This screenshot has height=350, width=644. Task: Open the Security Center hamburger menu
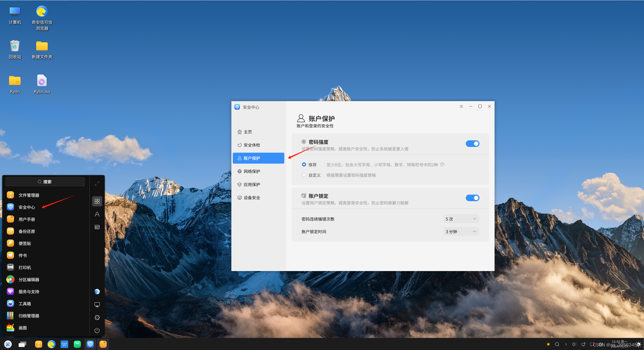coord(461,106)
